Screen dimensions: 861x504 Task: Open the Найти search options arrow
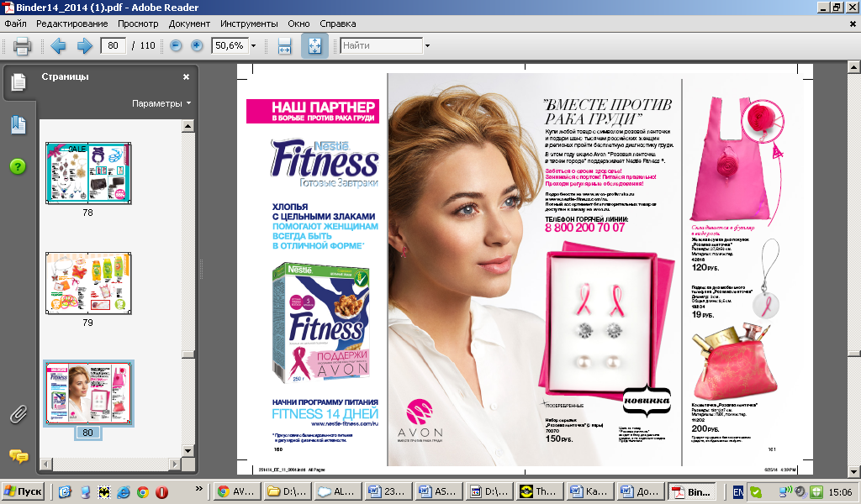tap(427, 45)
